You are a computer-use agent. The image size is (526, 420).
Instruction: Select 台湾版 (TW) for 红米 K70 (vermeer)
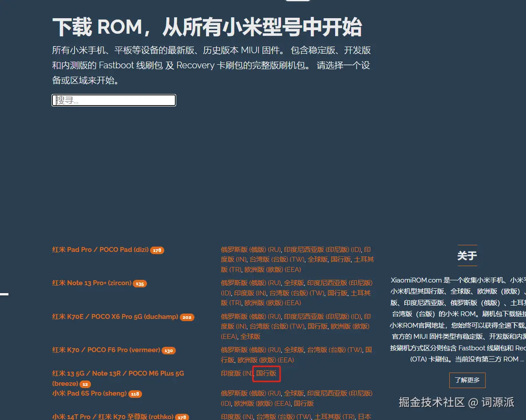click(x=334, y=350)
